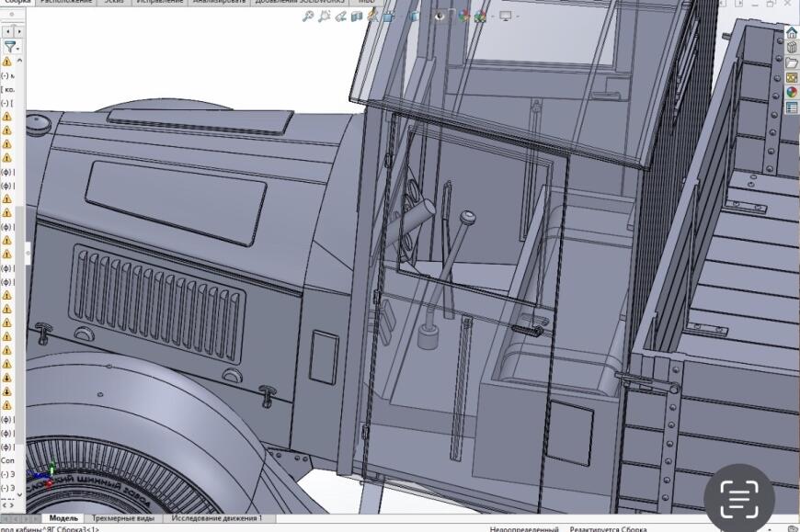The height and width of the screenshot is (532, 800).
Task: Expand dropdown arrow beside View Settings monitor
Action: click(x=518, y=17)
